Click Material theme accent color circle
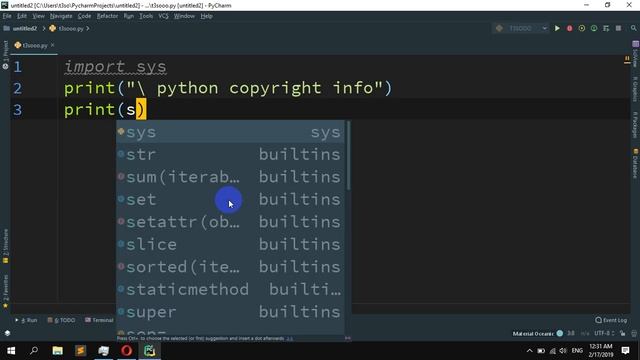Screen dimensions: 640x360 coord(560,333)
